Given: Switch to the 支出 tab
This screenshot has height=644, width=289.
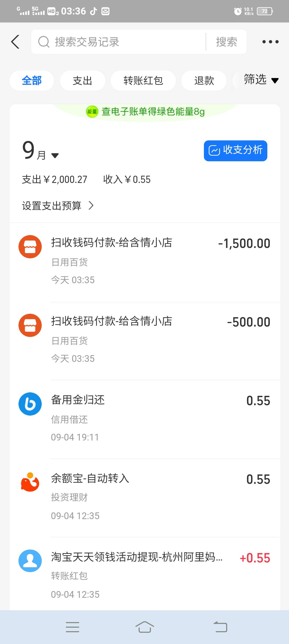Looking at the screenshot, I should pos(82,80).
